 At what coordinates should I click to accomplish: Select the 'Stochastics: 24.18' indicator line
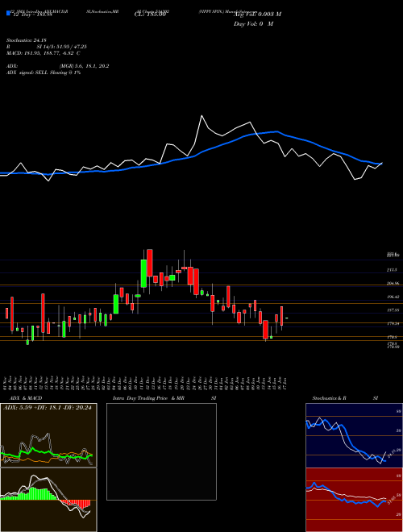[x=26, y=40]
